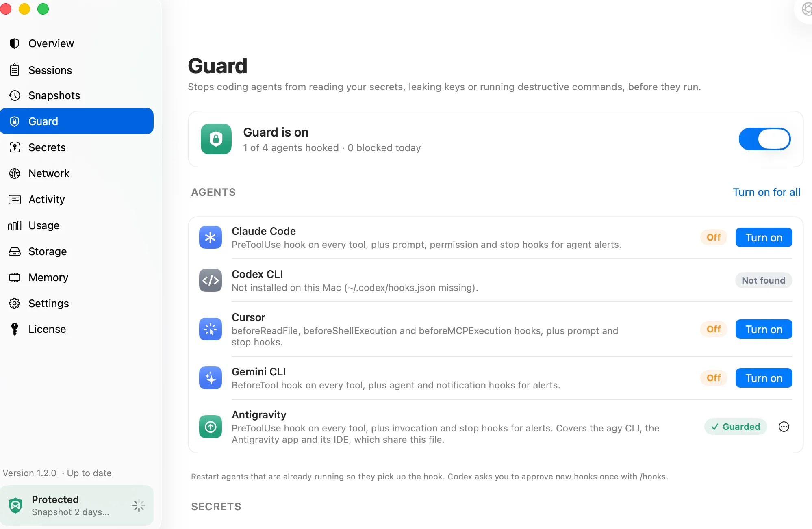Image resolution: width=812 pixels, height=529 pixels.
Task: Click the Turn on for all link
Action: (x=766, y=192)
